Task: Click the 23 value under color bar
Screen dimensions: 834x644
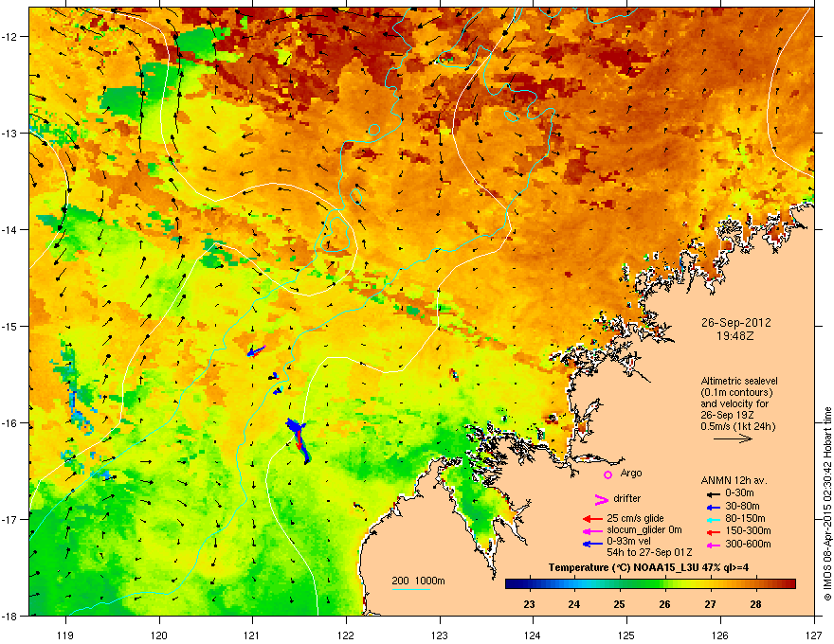Action: click(x=529, y=604)
